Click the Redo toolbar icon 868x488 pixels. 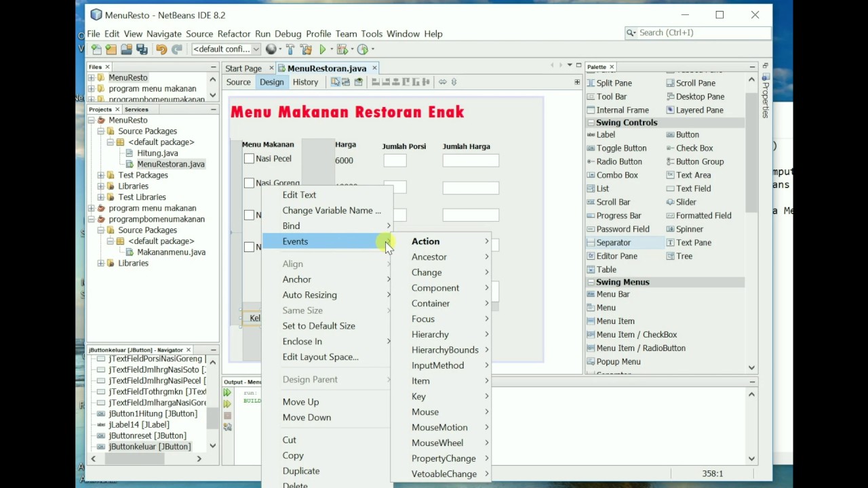click(176, 49)
